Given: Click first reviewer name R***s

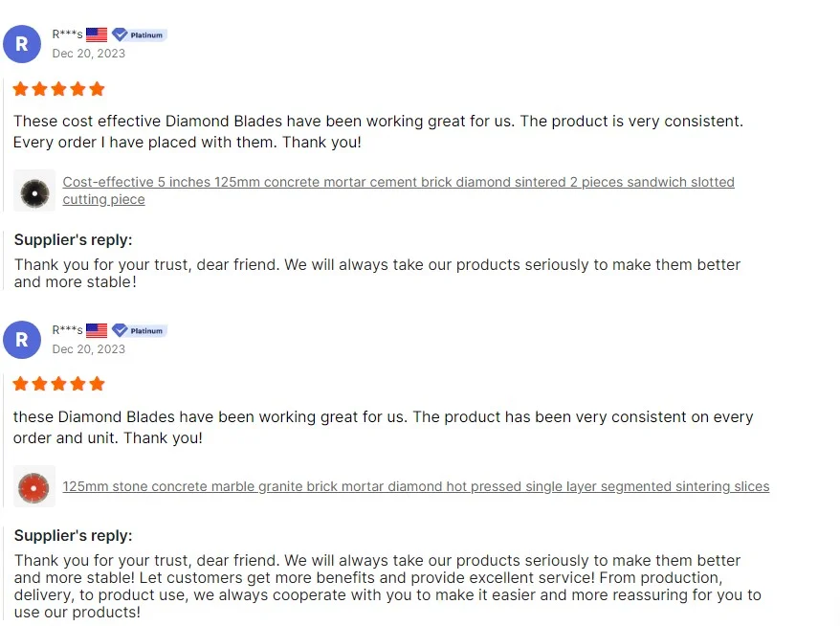Looking at the screenshot, I should tap(67, 34).
